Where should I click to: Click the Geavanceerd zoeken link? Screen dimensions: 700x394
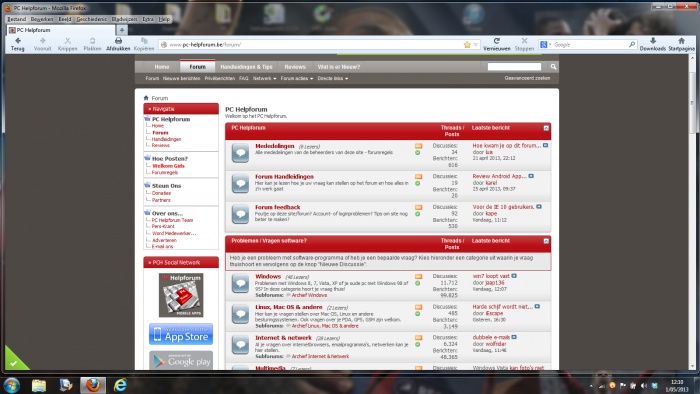click(527, 78)
